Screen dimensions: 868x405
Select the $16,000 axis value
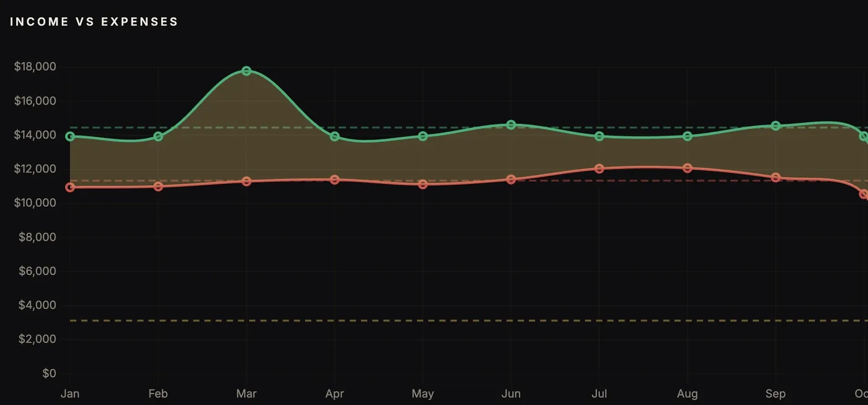(x=35, y=101)
